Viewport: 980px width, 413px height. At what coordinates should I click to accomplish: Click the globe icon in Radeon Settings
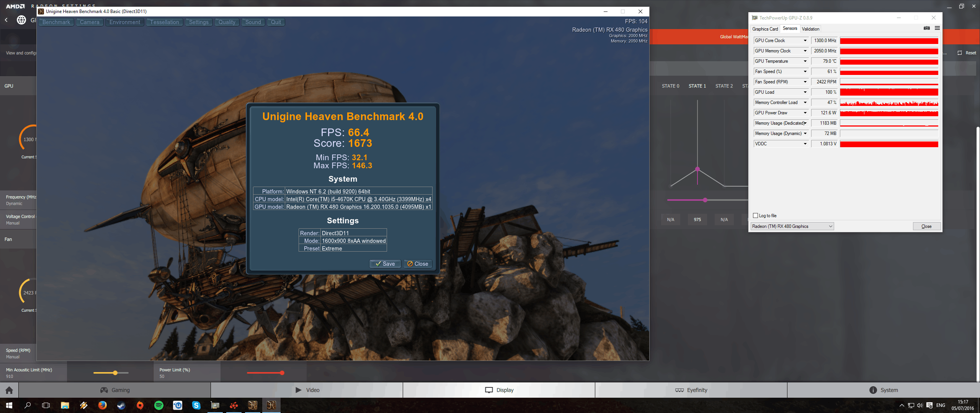(21, 20)
